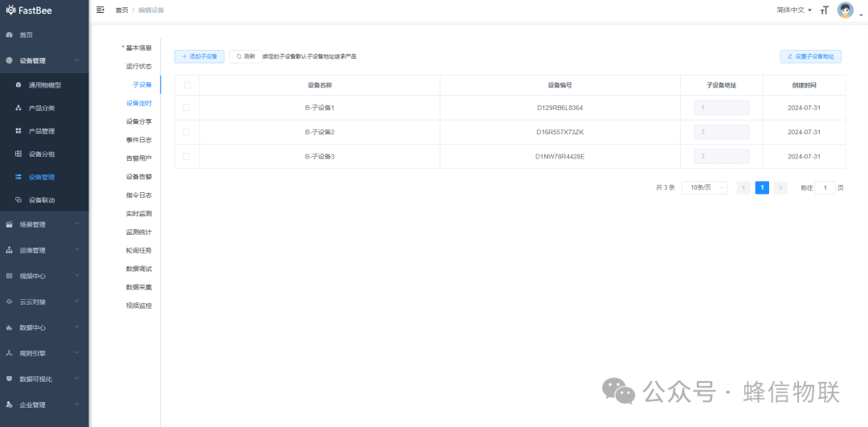
Task: Collapse the 设备管理 sidebar group chevron
Action: (x=77, y=60)
